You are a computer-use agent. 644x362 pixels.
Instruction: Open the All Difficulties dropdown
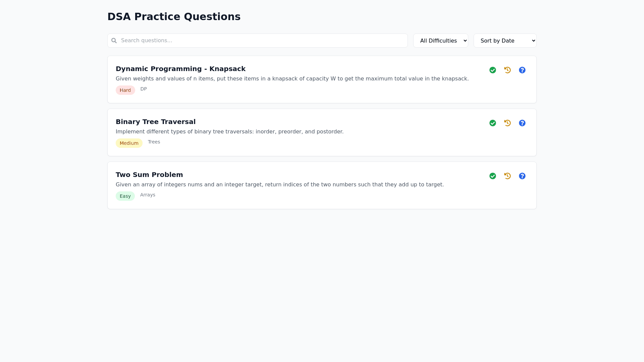(x=440, y=41)
